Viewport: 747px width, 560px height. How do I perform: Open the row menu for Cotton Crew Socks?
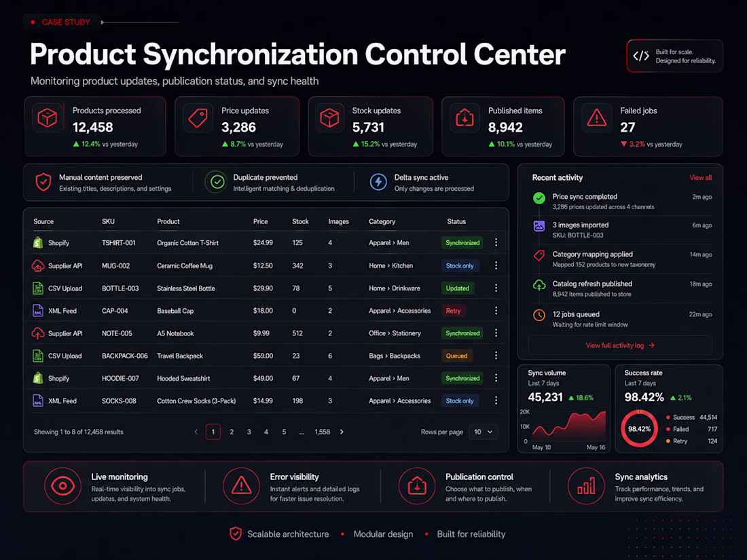pyautogui.click(x=496, y=400)
